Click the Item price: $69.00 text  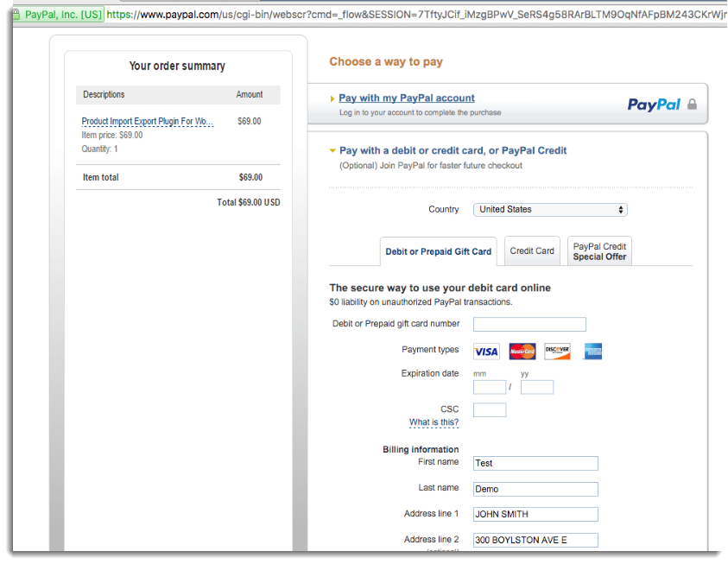point(112,135)
